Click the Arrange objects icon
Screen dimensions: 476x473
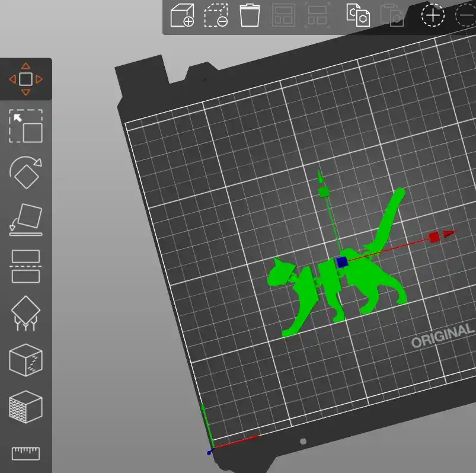(x=283, y=15)
